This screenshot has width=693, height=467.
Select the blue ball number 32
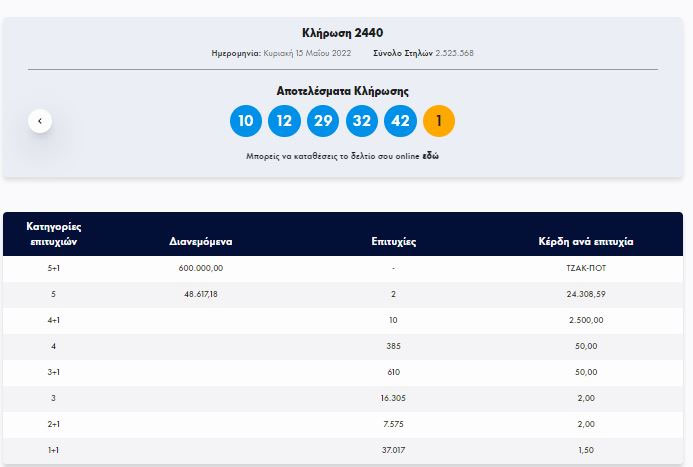[x=361, y=121]
